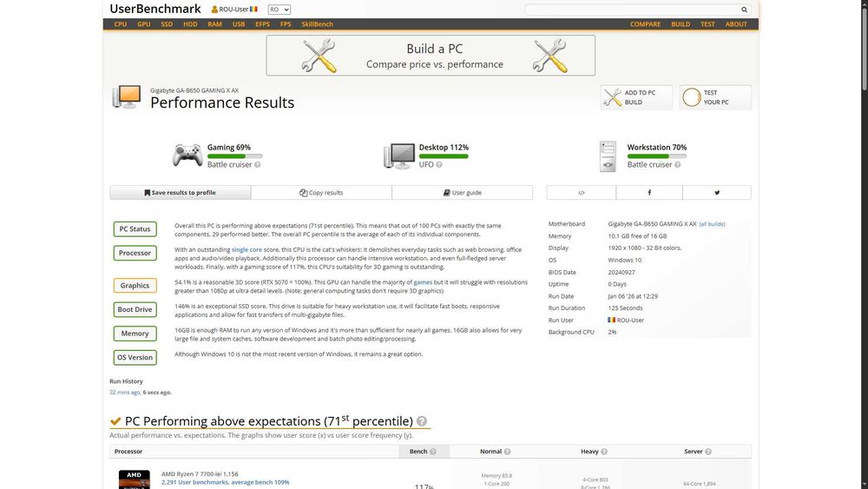The image size is (868, 489).
Task: Open the SSD menu
Action: point(167,24)
